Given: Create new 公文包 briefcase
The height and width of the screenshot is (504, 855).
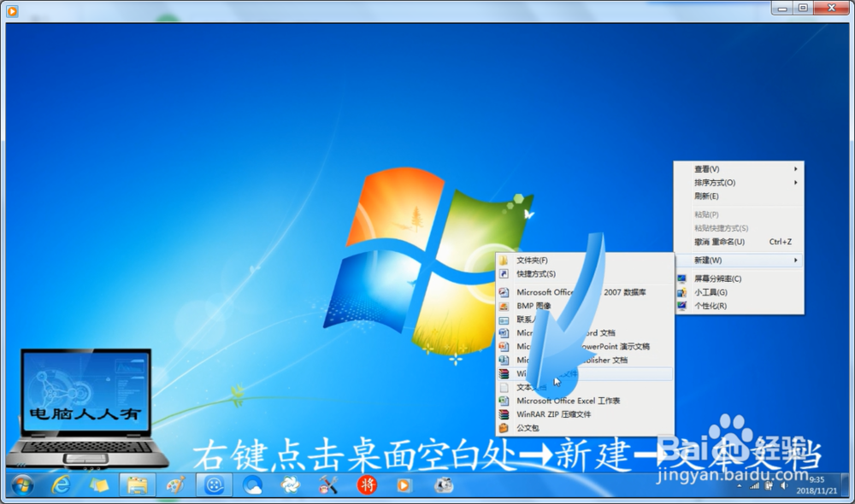Looking at the screenshot, I should pyautogui.click(x=585, y=428).
